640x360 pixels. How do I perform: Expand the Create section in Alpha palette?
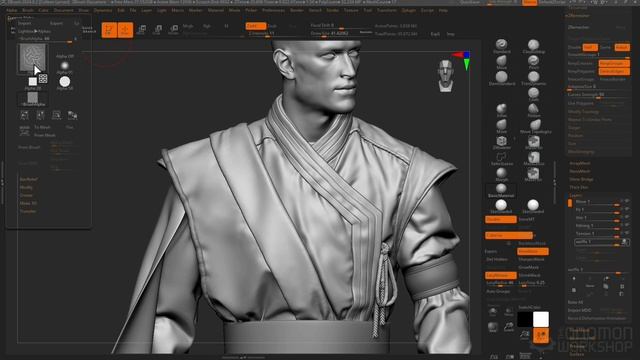click(26, 195)
